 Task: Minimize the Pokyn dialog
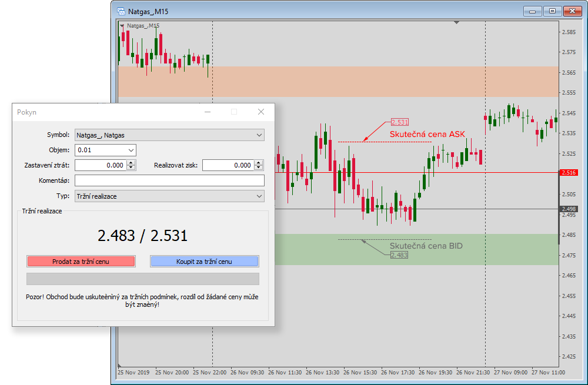click(208, 112)
